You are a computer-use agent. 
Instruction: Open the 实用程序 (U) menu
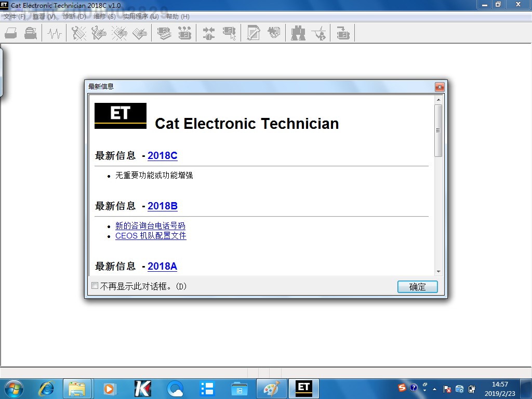(141, 16)
